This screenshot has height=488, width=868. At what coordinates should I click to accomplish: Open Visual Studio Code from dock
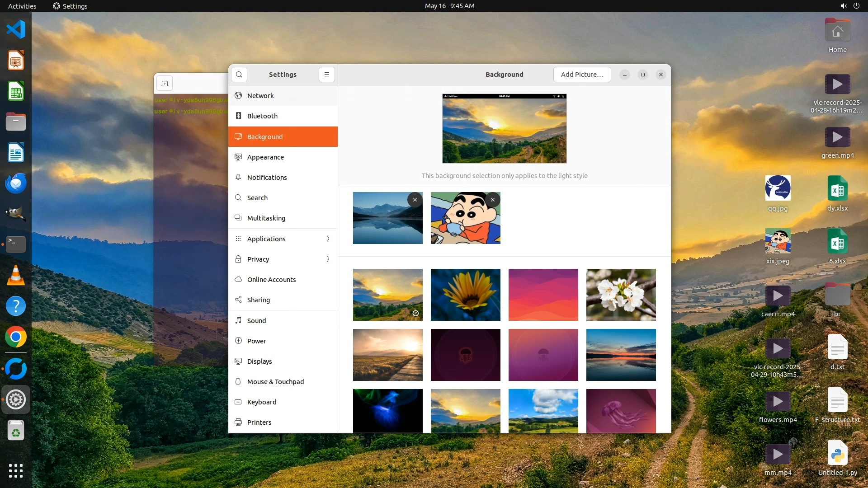coord(16,30)
